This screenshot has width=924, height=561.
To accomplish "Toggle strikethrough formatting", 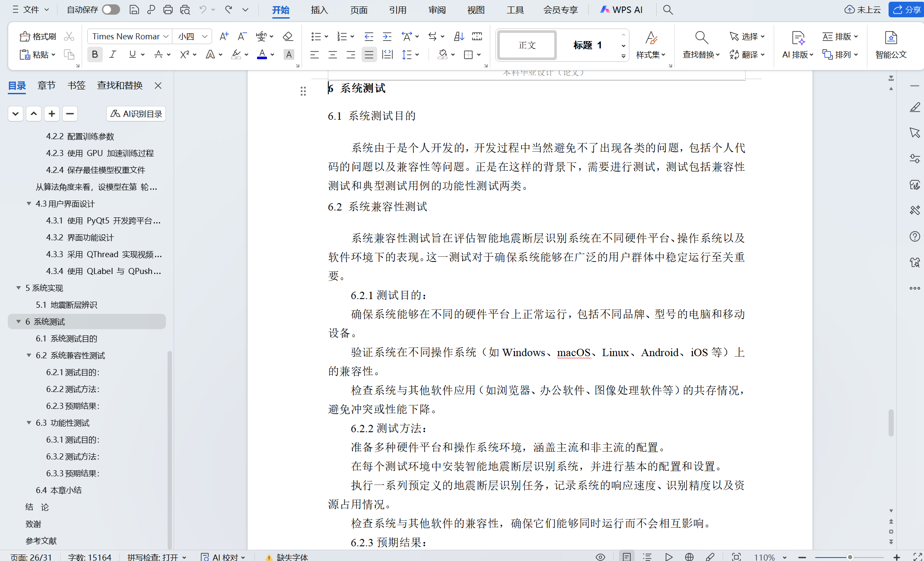I will pos(159,54).
